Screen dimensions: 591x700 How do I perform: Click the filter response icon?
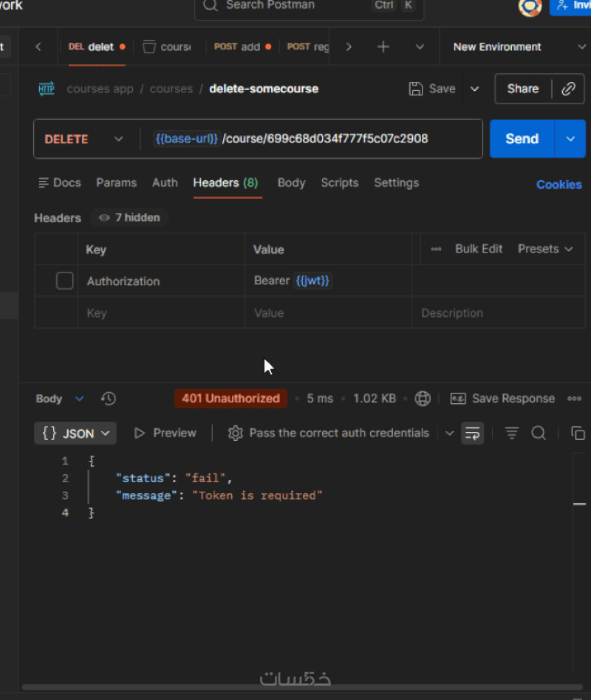coord(511,433)
